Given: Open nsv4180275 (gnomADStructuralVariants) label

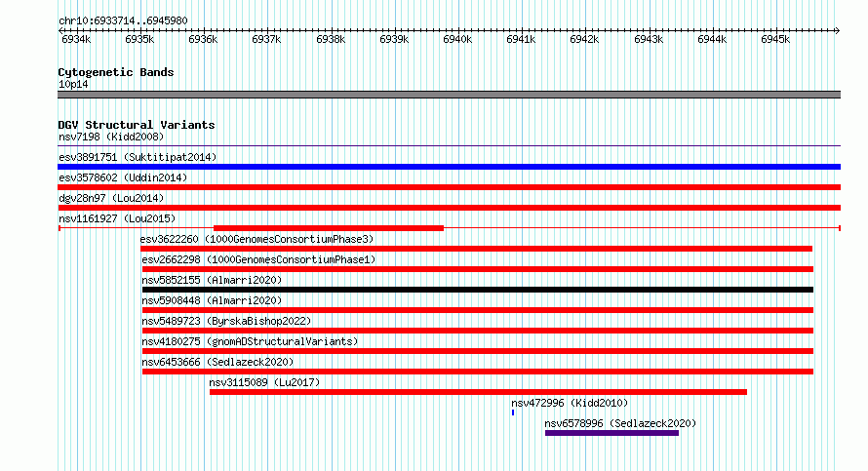Looking at the screenshot, I should tap(250, 341).
